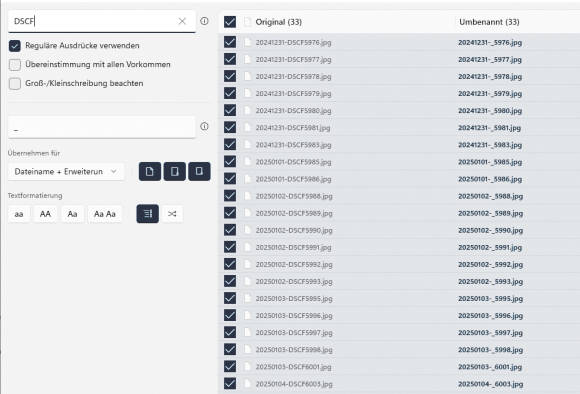The width and height of the screenshot is (580, 394).
Task: Open info icon beside replace field
Action: (204, 127)
